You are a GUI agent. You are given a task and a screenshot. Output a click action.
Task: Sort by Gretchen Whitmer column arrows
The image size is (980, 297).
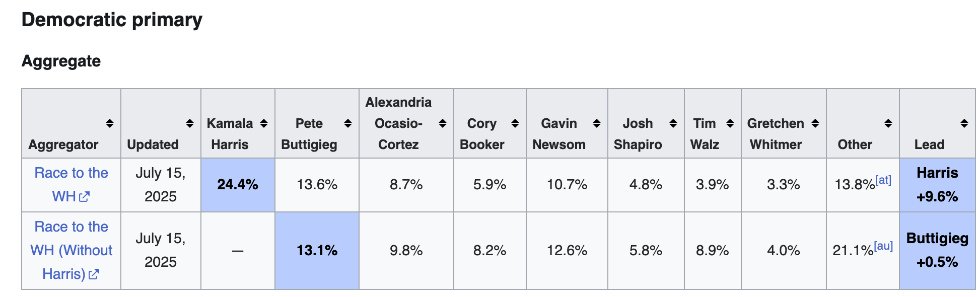click(815, 123)
